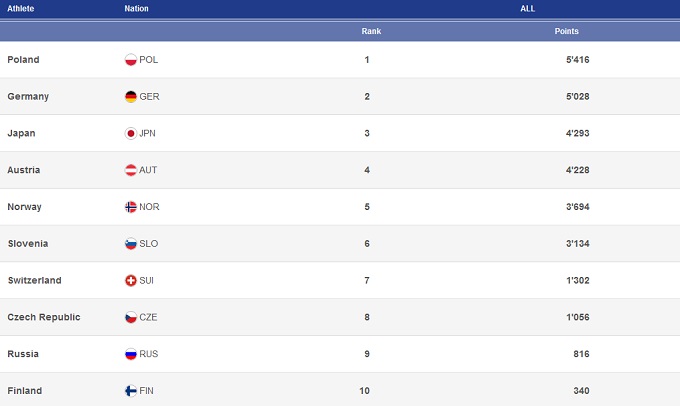This screenshot has height=406, width=680.
Task: Select the Nation column header
Action: click(137, 9)
